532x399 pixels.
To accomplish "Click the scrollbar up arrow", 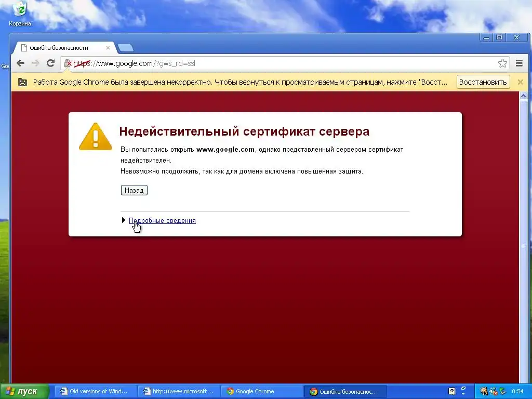I will tap(523, 96).
